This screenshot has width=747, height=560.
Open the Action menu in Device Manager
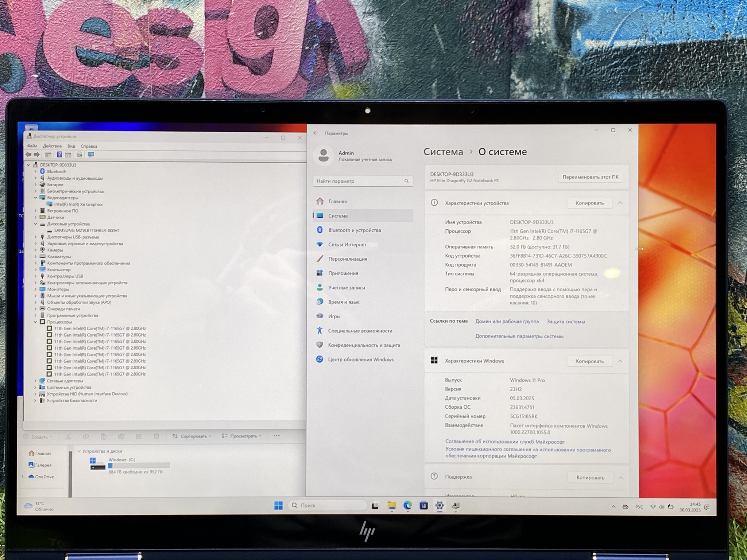coord(52,146)
